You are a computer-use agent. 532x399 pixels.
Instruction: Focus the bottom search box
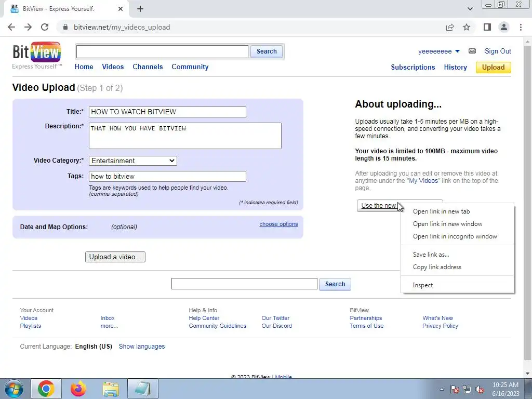click(x=244, y=284)
